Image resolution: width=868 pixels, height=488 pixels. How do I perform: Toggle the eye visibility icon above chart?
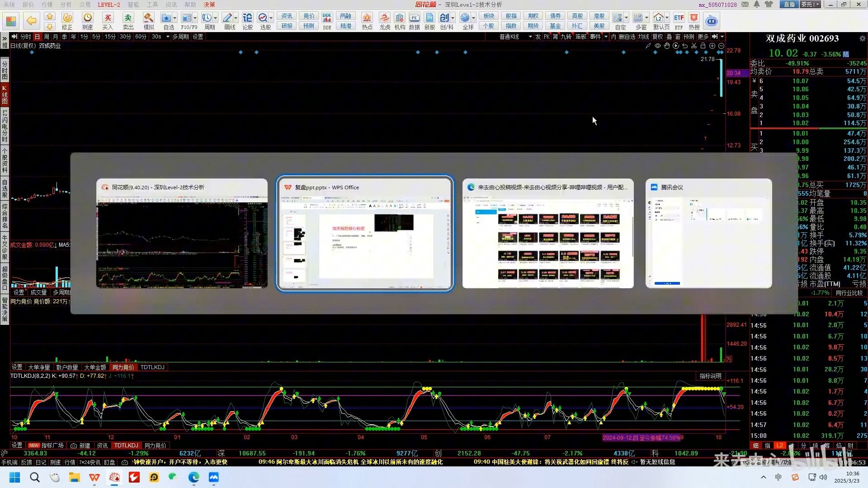click(x=658, y=46)
